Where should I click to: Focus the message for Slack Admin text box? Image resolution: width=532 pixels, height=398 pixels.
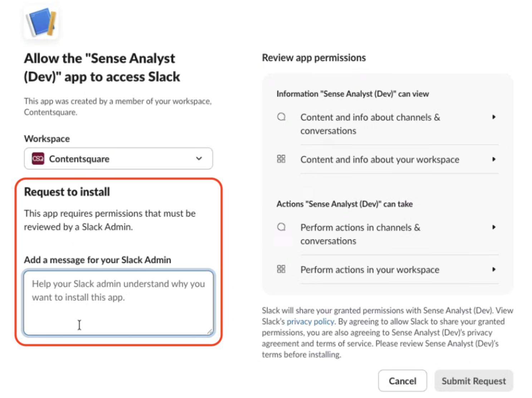[118, 303]
